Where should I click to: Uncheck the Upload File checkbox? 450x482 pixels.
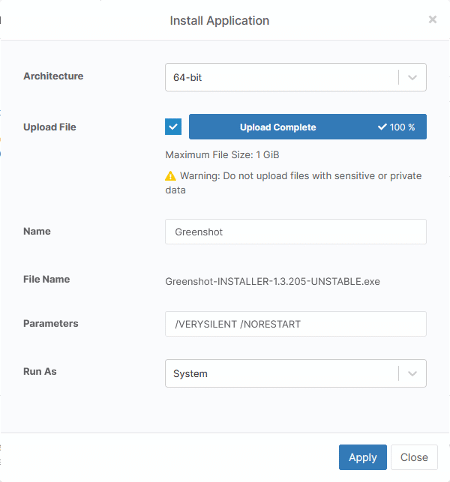(173, 127)
